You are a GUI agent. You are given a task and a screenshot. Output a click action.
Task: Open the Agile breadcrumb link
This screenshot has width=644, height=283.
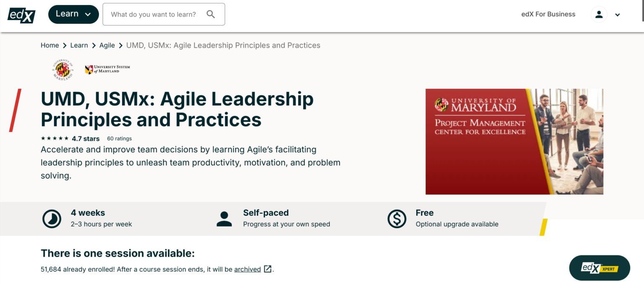point(107,45)
